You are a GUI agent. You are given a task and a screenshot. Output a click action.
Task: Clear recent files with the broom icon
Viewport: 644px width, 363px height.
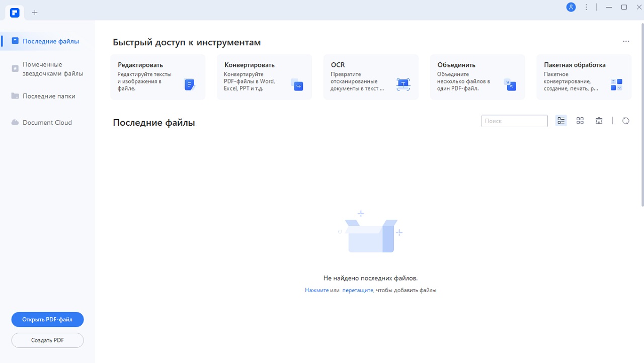tap(599, 120)
